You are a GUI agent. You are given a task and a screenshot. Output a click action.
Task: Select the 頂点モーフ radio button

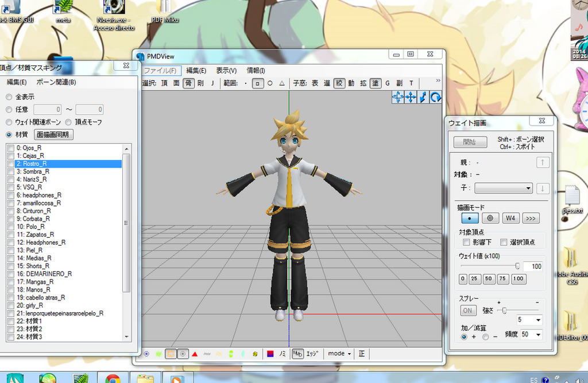(x=68, y=122)
